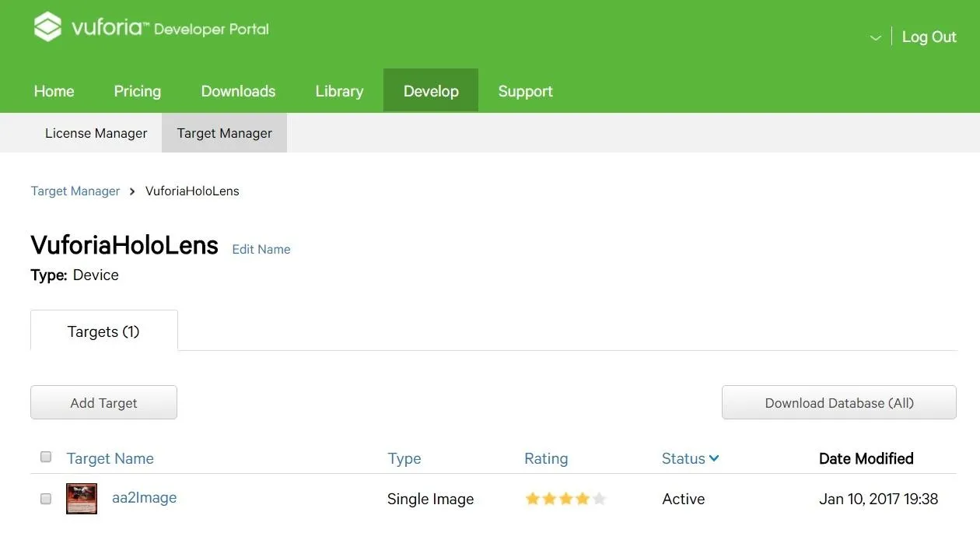Navigate to the Library menu item
Screen dimensions: 980x540
pyautogui.click(x=339, y=91)
